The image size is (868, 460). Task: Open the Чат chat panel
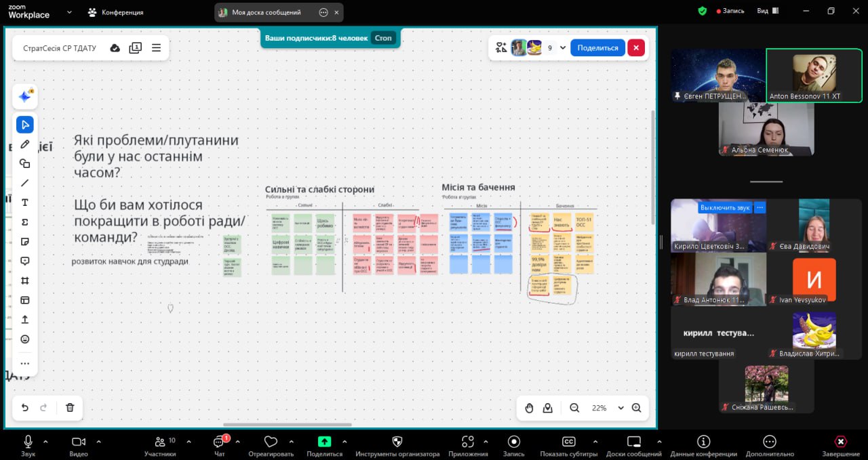[x=220, y=446]
